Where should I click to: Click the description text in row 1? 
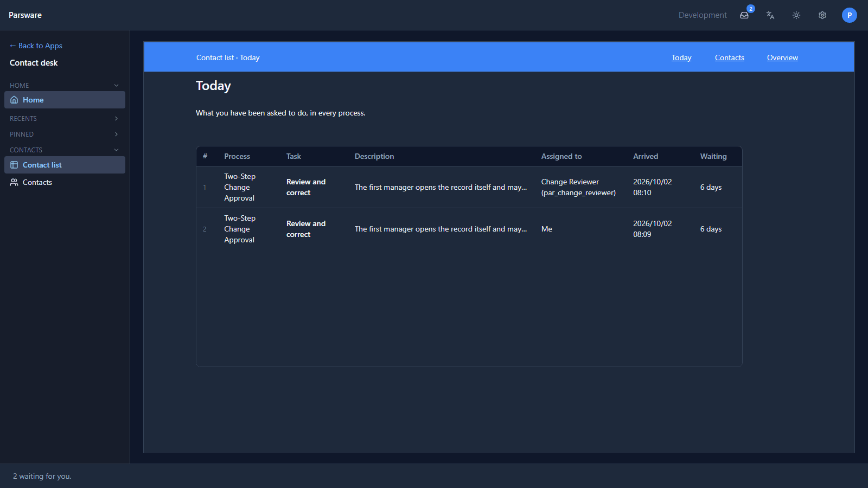[441, 187]
